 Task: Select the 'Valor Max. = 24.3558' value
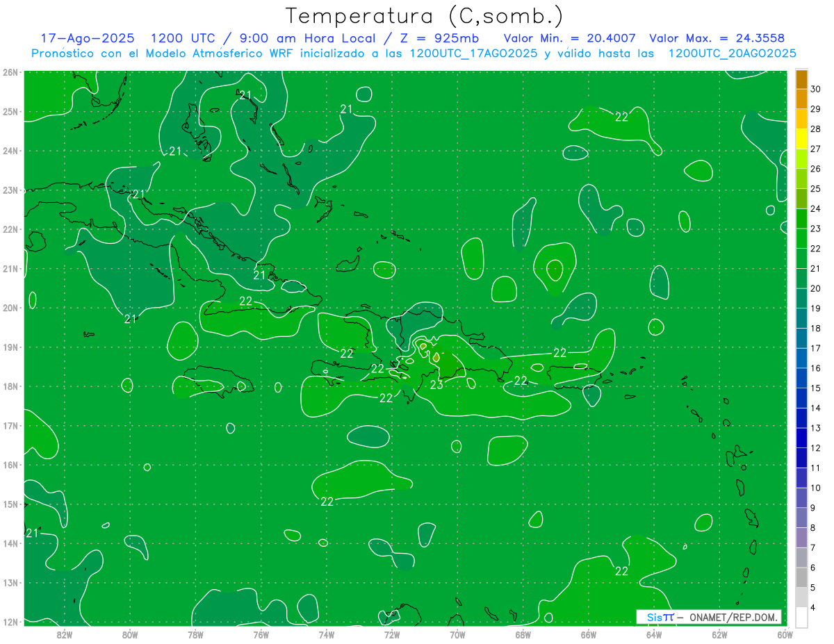click(717, 38)
